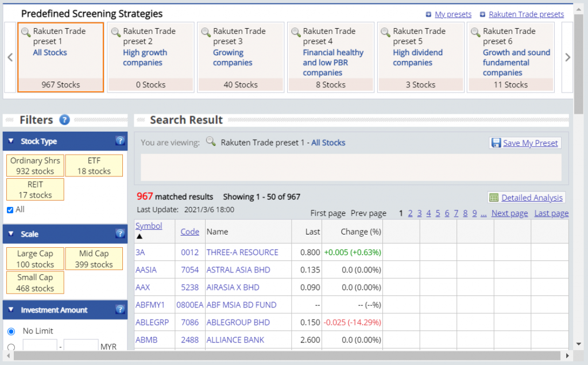Go to results page 9
This screenshot has height=365, width=588.
(474, 213)
